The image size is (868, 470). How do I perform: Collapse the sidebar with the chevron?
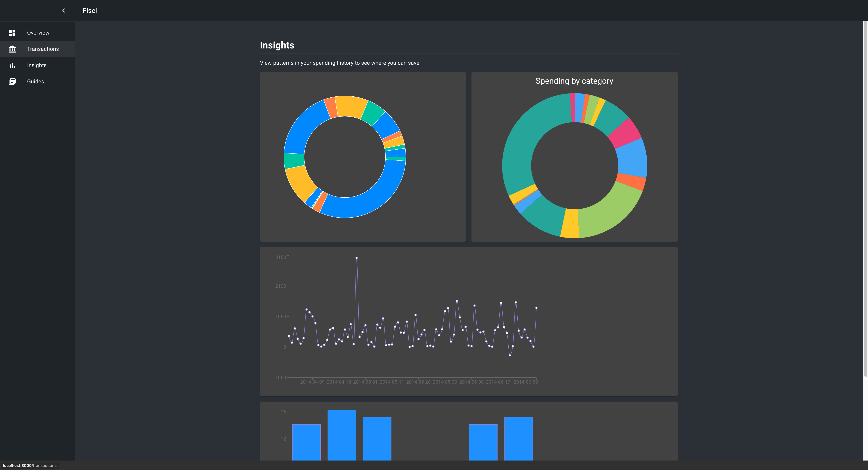click(64, 11)
